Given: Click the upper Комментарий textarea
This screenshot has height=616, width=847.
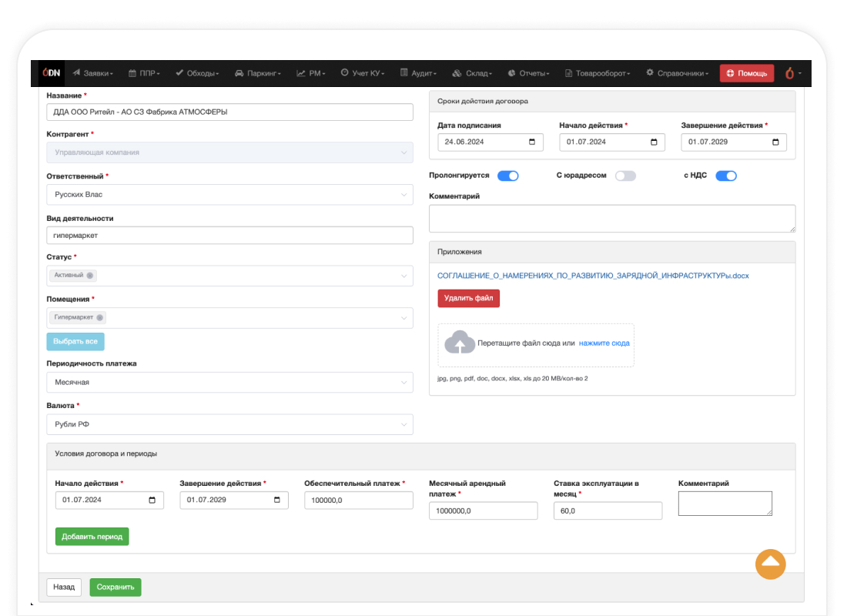Looking at the screenshot, I should [612, 219].
